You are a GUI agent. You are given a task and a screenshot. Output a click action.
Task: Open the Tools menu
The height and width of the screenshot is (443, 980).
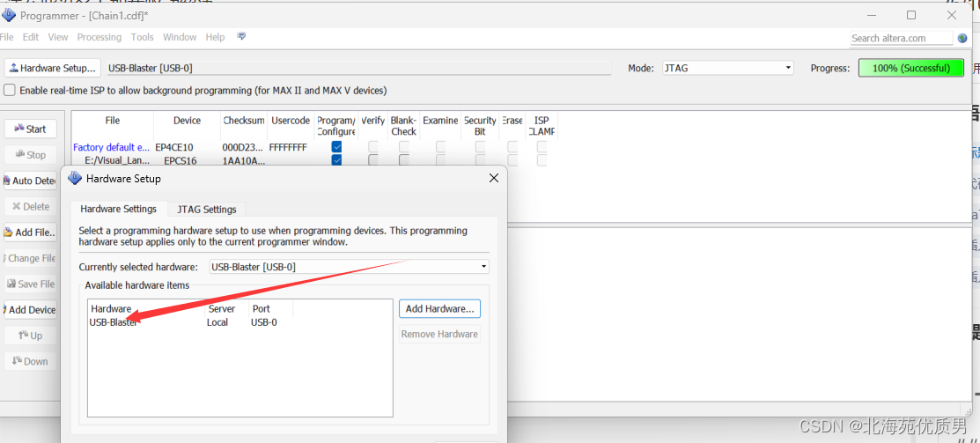(142, 37)
